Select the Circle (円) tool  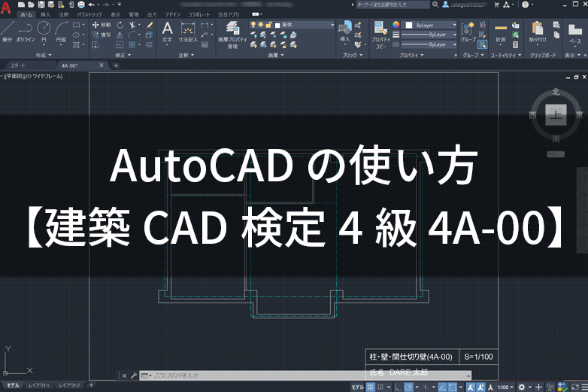[x=44, y=32]
